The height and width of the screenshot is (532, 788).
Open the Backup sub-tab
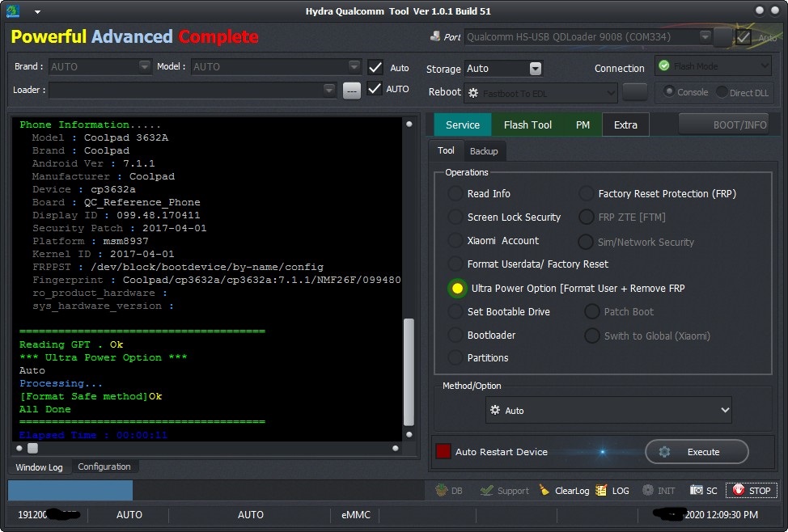tap(484, 151)
